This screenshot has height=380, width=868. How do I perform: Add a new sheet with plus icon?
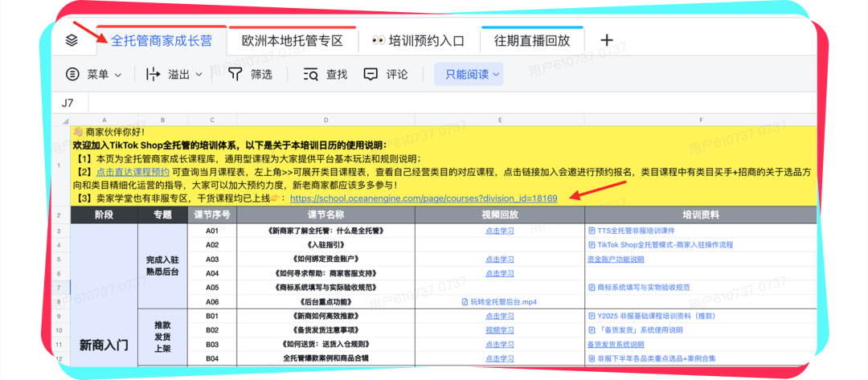click(x=607, y=40)
